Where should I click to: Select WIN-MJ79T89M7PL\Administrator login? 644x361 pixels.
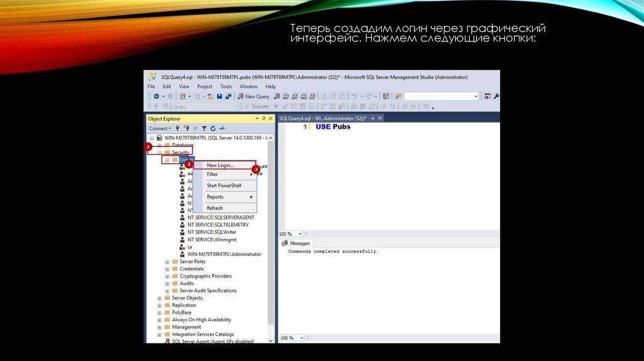pos(225,255)
